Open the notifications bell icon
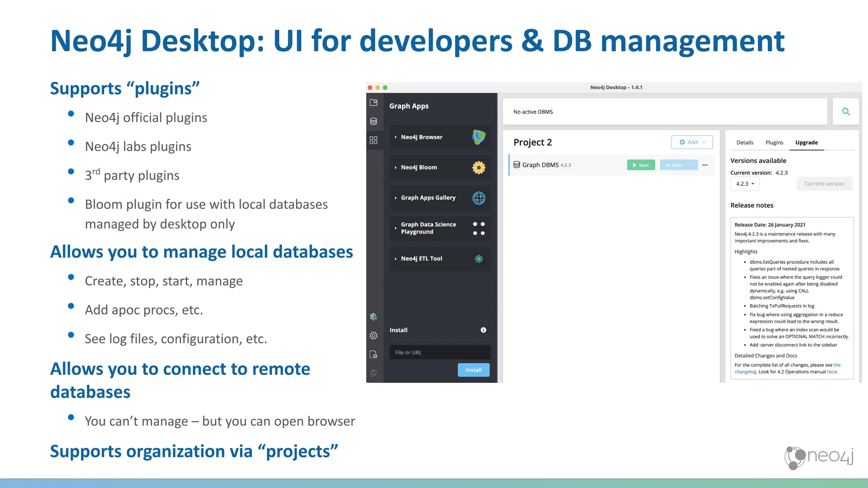The width and height of the screenshot is (868, 488). pos(373,316)
